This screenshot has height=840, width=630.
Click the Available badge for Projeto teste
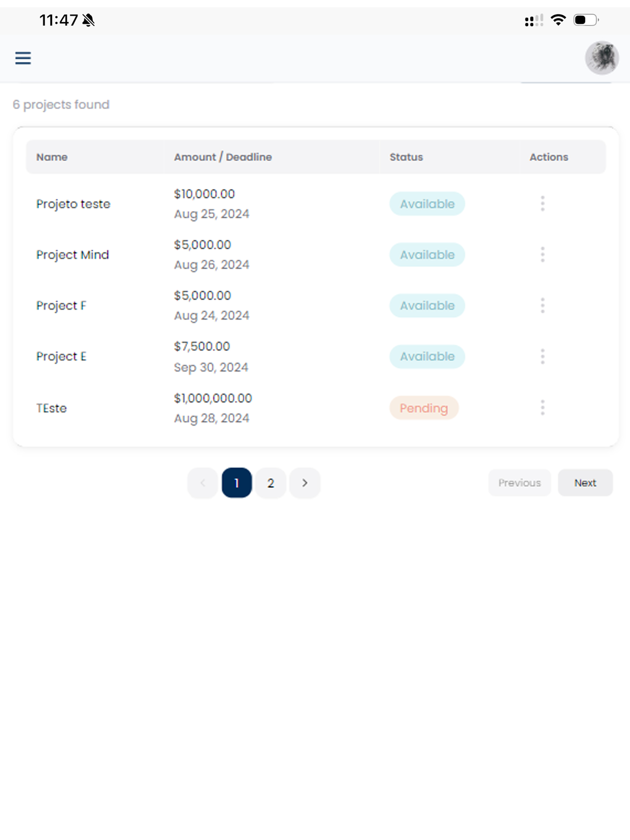click(427, 204)
